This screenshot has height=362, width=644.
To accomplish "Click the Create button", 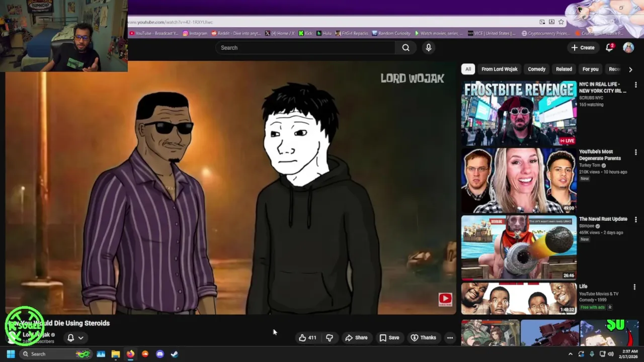I will [x=583, y=48].
